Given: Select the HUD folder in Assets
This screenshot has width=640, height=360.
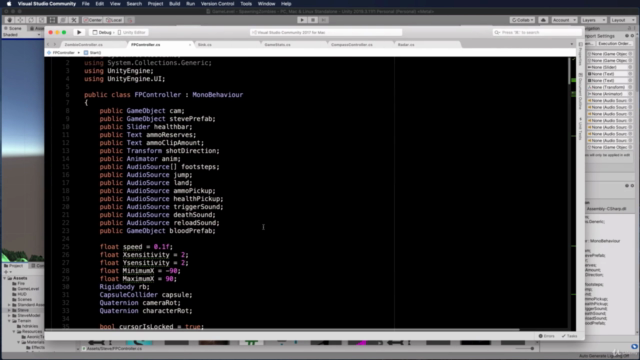Looking at the screenshot, I should pyautogui.click(x=20, y=294).
